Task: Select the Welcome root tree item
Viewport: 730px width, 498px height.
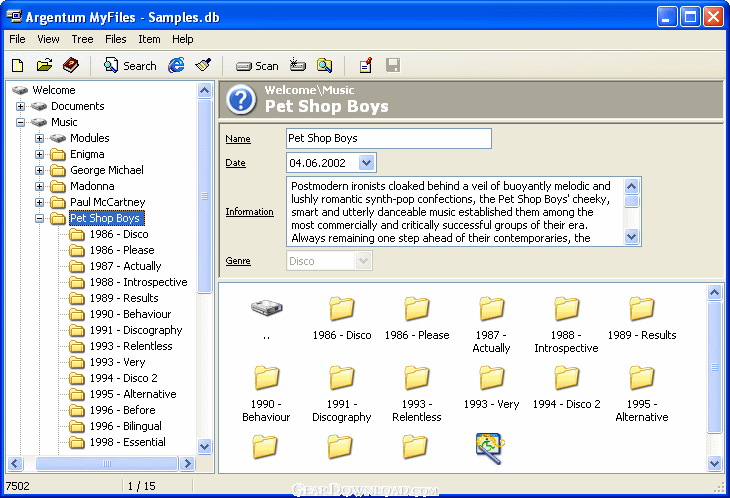Action: pyautogui.click(x=54, y=90)
